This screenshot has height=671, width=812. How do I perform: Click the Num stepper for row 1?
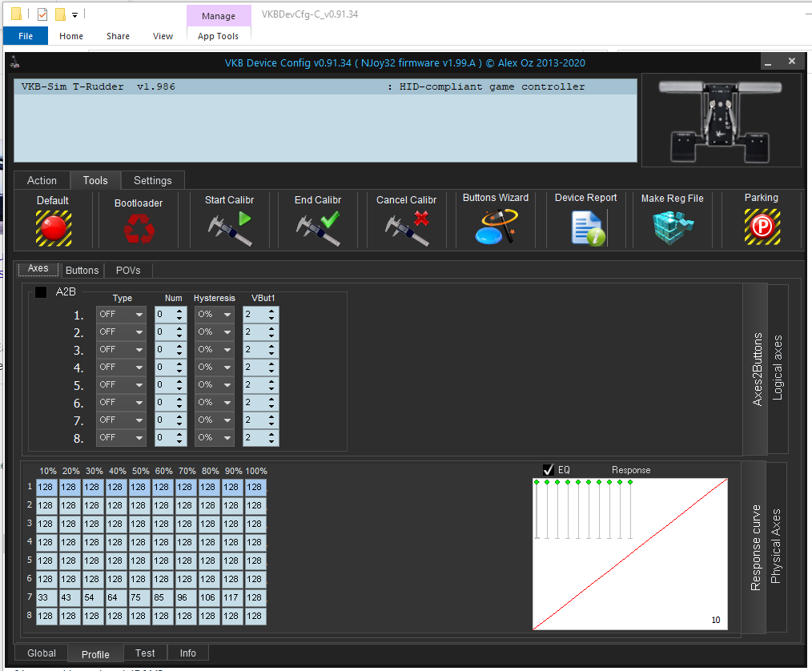(x=179, y=314)
